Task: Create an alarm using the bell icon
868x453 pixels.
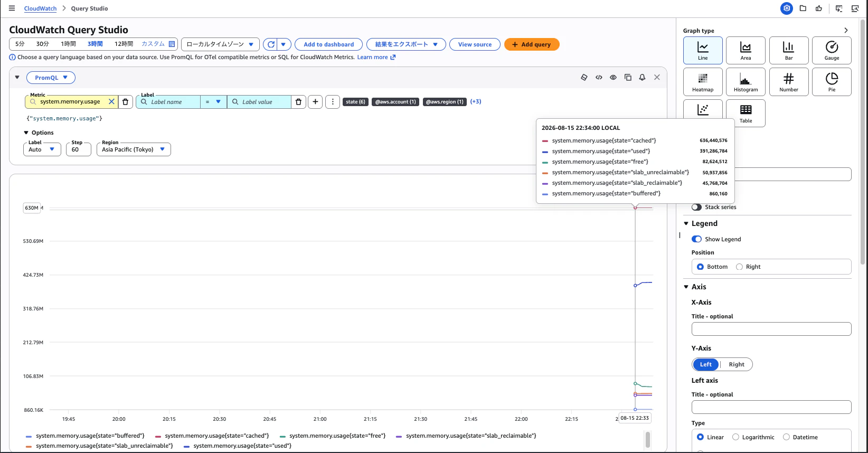Action: (642, 77)
